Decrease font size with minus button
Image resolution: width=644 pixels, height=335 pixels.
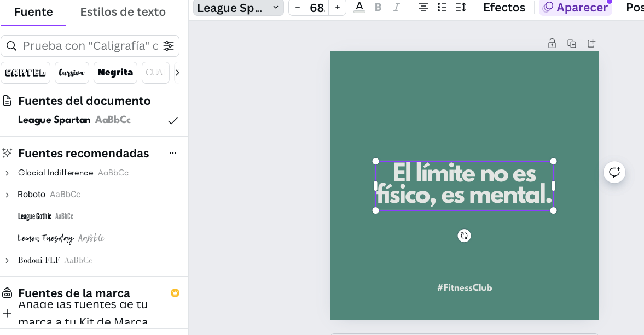click(297, 8)
